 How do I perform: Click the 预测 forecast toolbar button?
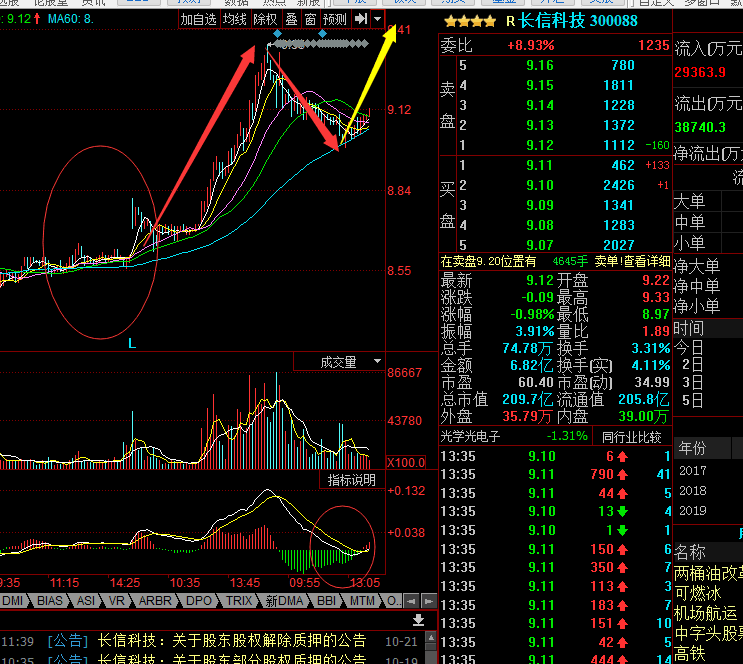tap(335, 19)
